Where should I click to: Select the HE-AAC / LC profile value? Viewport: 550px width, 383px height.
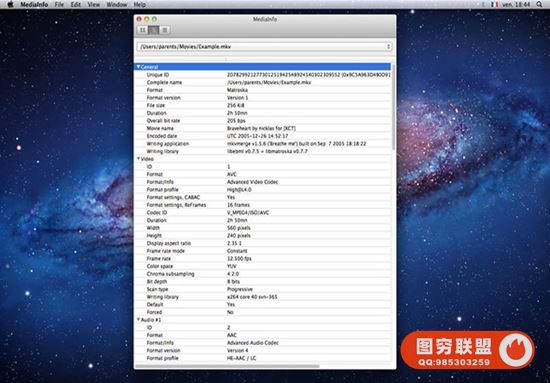tap(242, 358)
